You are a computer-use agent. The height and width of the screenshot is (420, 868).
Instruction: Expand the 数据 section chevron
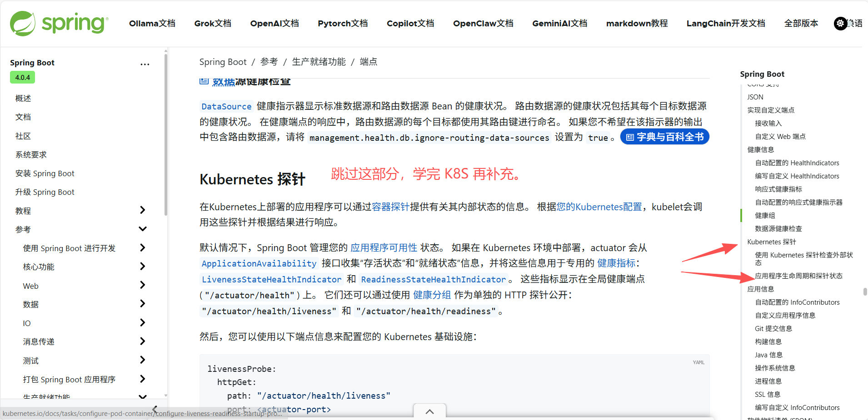(142, 303)
